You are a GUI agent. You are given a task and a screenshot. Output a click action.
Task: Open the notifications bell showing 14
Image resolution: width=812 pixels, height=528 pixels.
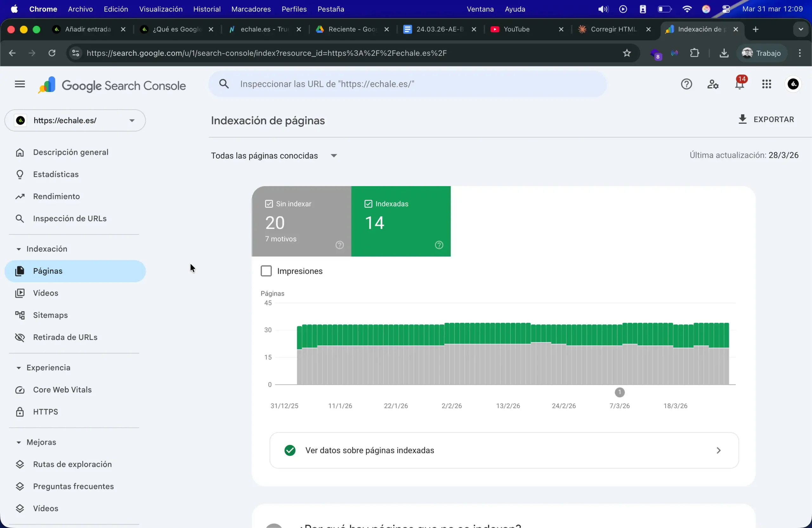740,84
